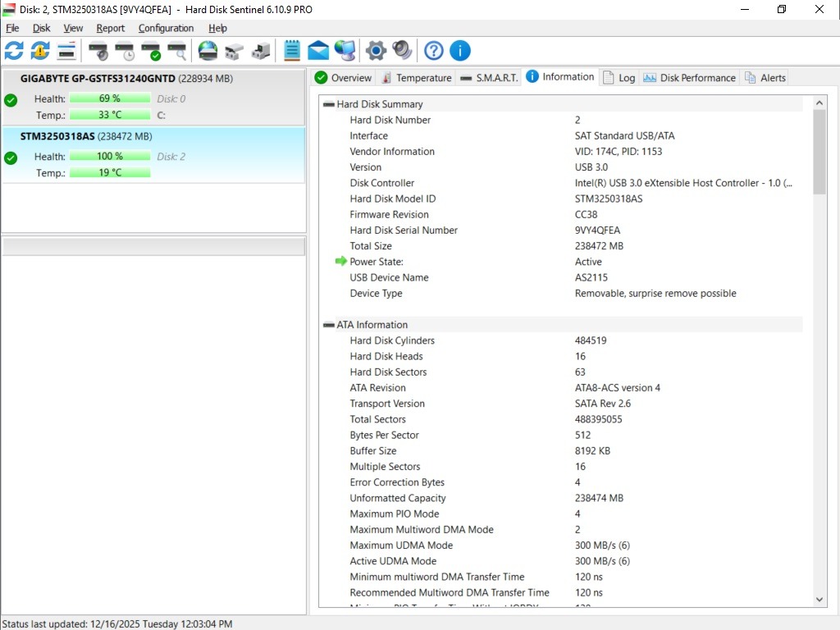This screenshot has width=840, height=630.
Task: Click the scrollbar down arrow in Information panel
Action: [x=819, y=600]
